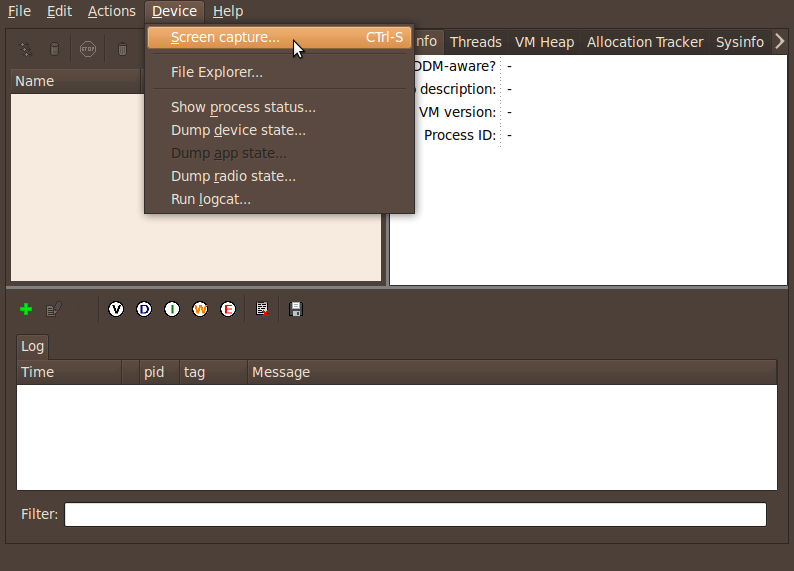Click the Message column header

(x=512, y=372)
